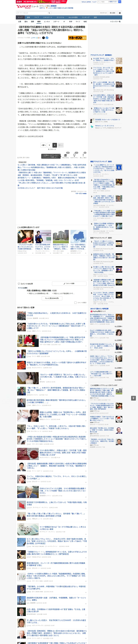138x644 pixels.
Task: Open settings via the gear icon
Action: (120, 13)
